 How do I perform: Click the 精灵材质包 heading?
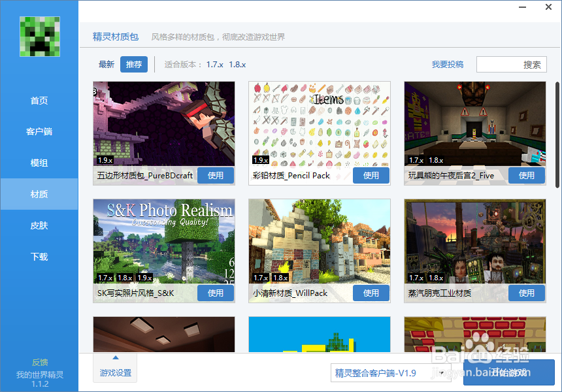click(x=116, y=37)
